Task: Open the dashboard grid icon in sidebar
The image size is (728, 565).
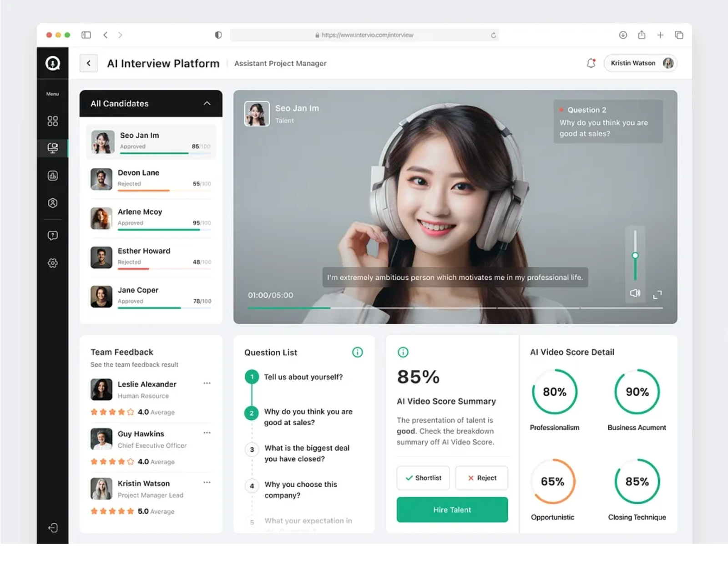Action: 53,121
